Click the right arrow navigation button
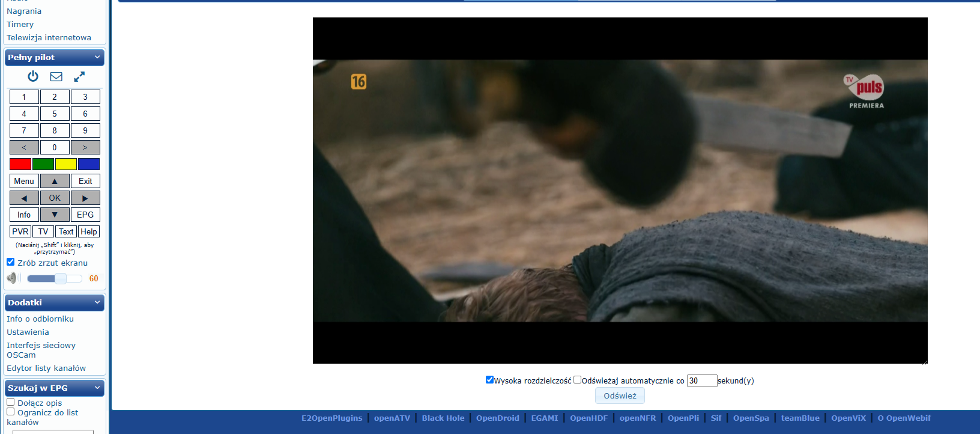 85,198
